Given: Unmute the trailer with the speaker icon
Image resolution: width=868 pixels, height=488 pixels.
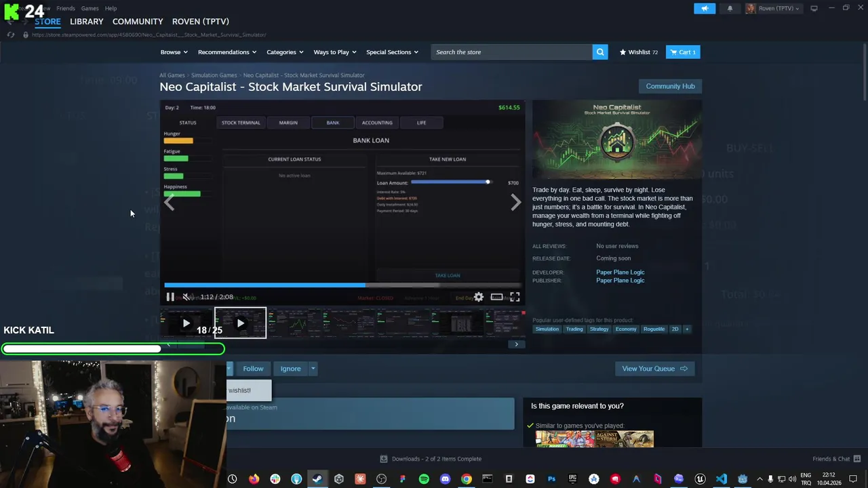Looking at the screenshot, I should click(186, 297).
